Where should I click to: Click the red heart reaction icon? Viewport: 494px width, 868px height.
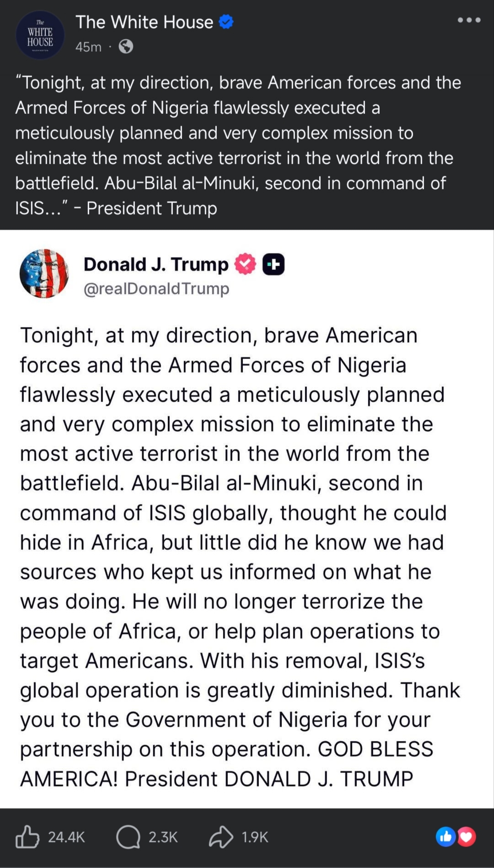(x=466, y=837)
